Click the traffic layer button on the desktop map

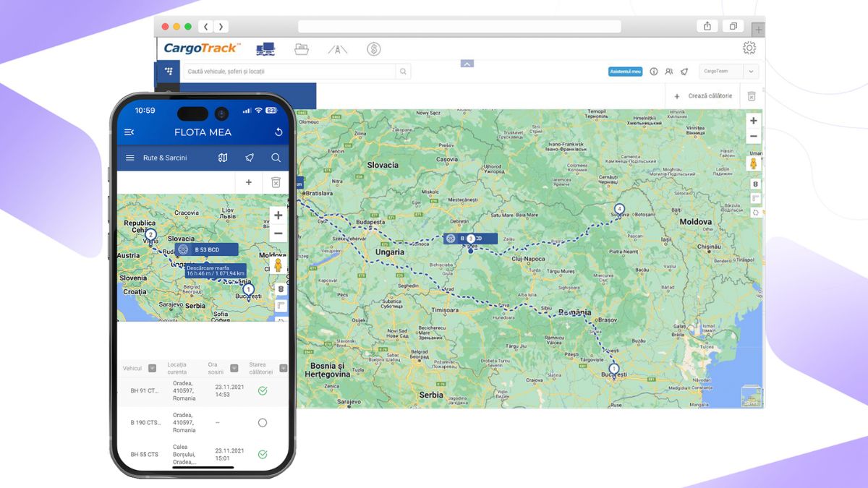click(755, 184)
